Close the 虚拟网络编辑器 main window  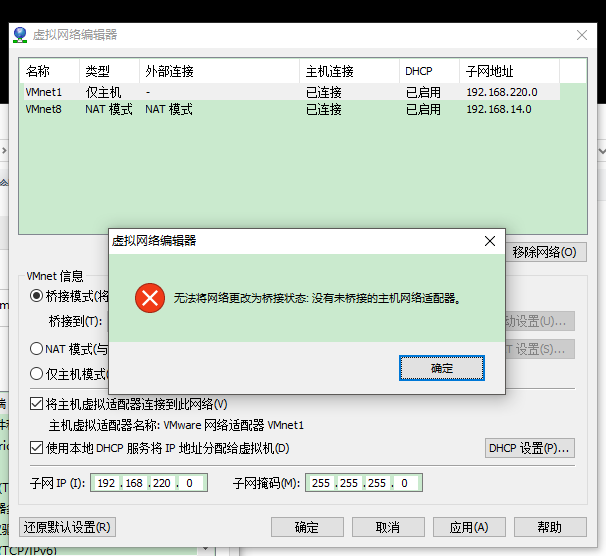pyautogui.click(x=582, y=35)
